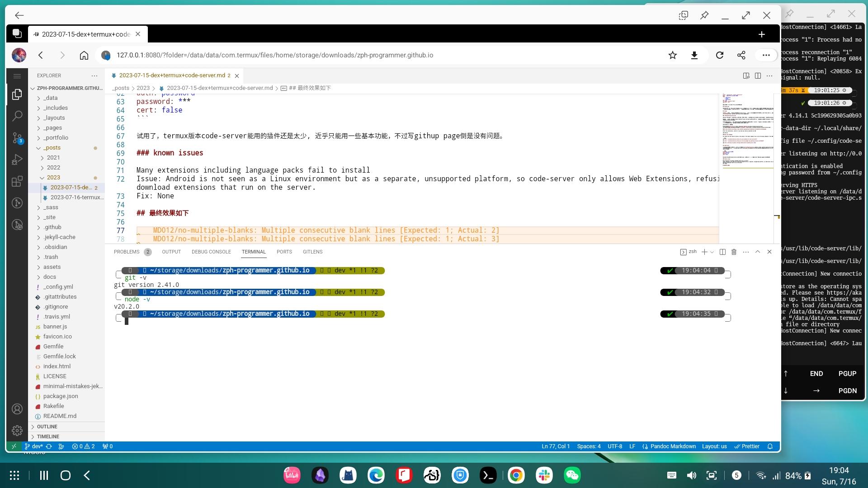The image size is (868, 488).
Task: Open the Search view in activity bar
Action: (17, 116)
